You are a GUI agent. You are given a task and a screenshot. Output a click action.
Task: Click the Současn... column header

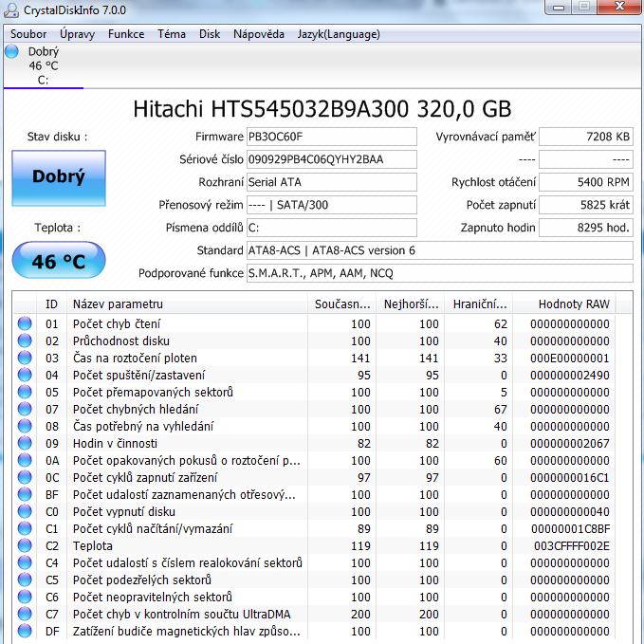(341, 304)
